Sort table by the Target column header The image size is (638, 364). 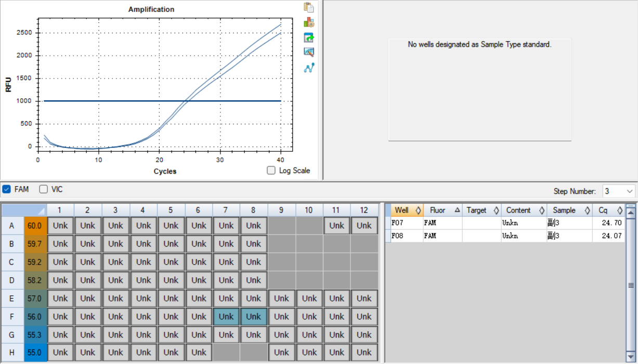click(x=481, y=210)
